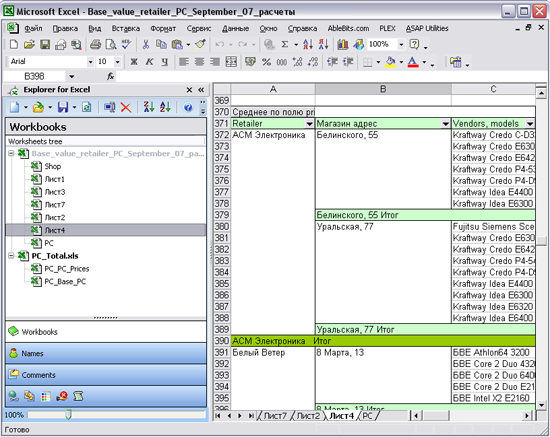This screenshot has height=437, width=550.
Task: Select the Shop sheet in tree
Action: pyautogui.click(x=53, y=166)
